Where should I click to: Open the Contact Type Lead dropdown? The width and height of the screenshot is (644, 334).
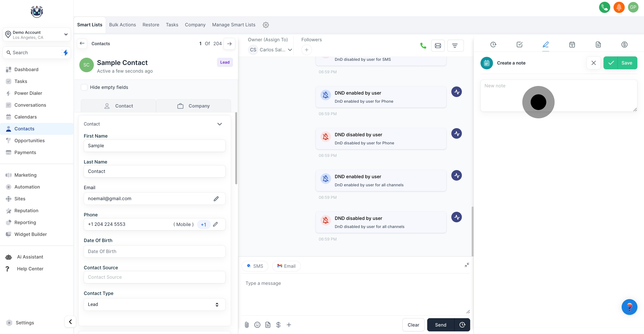(154, 304)
